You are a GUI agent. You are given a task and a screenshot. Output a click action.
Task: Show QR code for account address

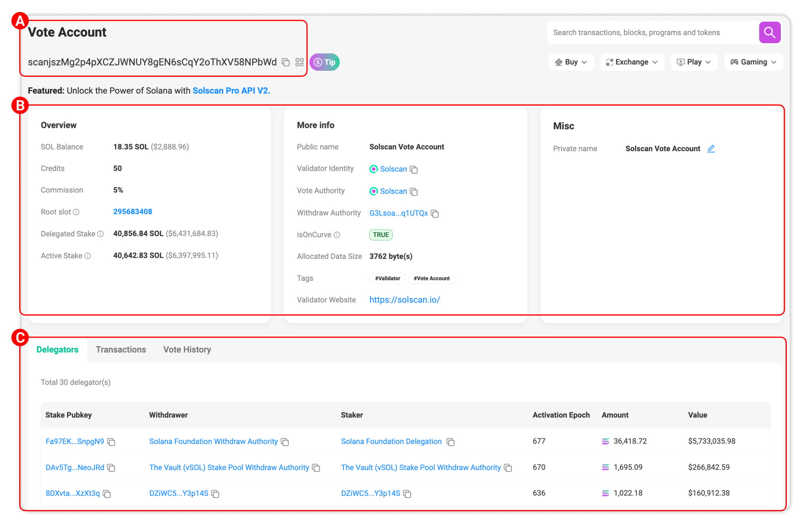pos(299,62)
